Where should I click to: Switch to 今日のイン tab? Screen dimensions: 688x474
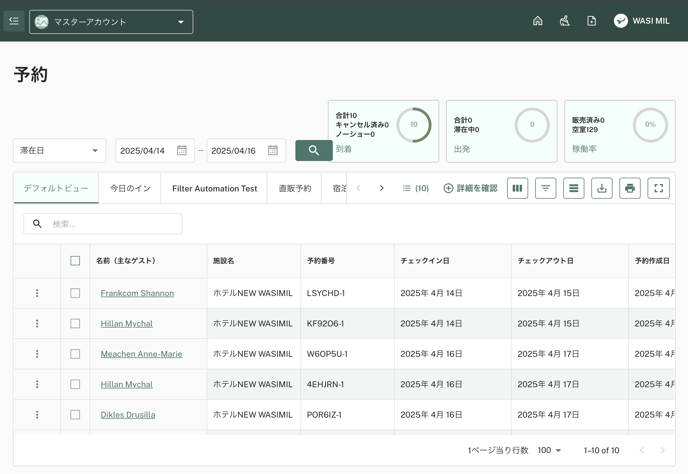point(130,188)
